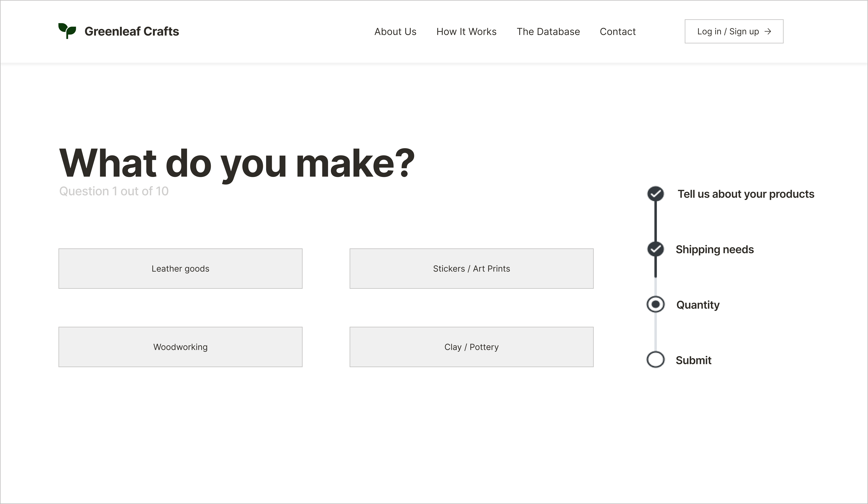Open The Database nav link

(548, 32)
